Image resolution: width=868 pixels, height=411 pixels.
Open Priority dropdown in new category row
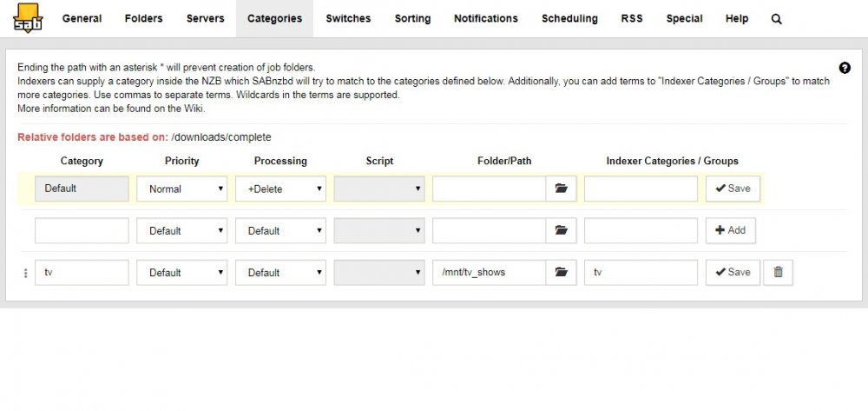tap(182, 230)
